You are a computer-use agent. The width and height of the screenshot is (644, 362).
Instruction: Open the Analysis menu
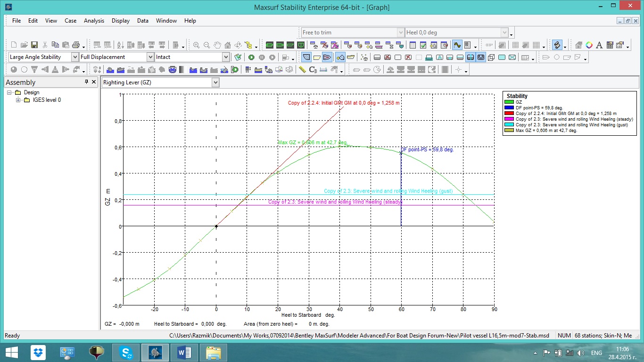(x=94, y=21)
